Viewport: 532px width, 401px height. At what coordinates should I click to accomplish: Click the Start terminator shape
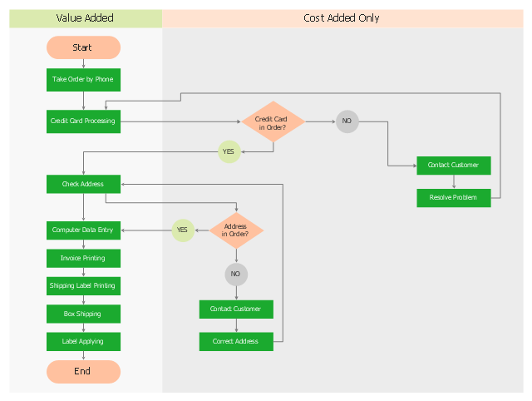(83, 47)
